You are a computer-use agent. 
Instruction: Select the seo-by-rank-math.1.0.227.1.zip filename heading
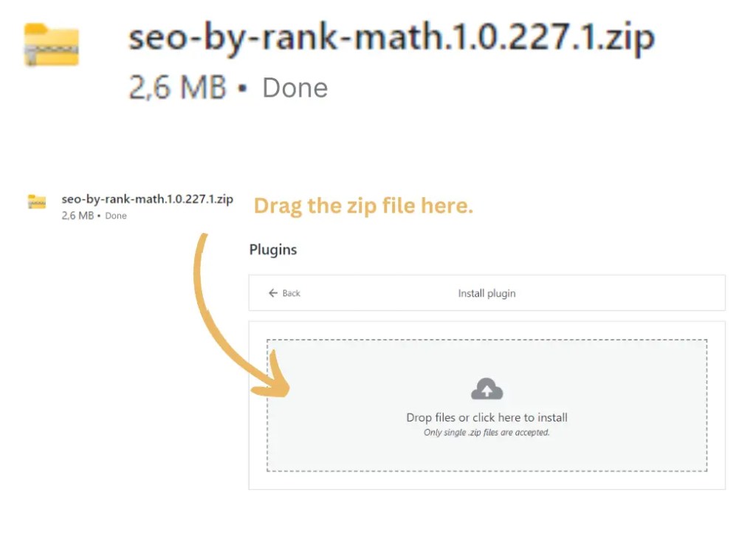coord(391,37)
